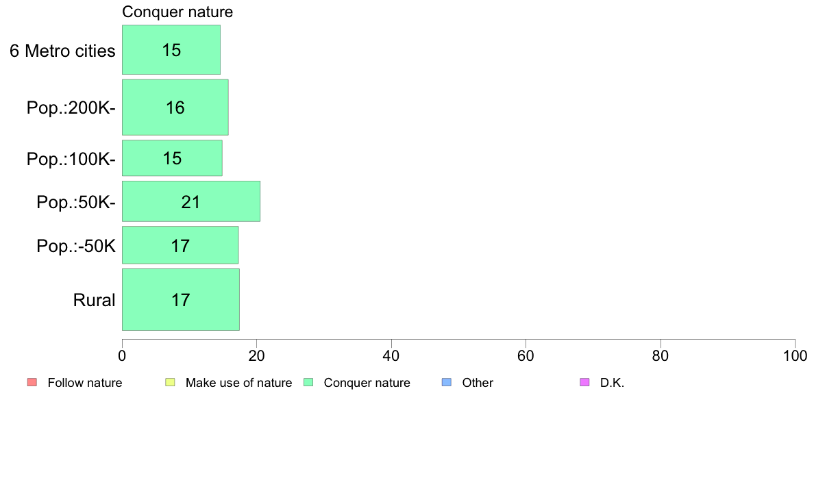This screenshot has height=504, width=814.
Task: Click the blue Other legend swatch
Action: 447,383
